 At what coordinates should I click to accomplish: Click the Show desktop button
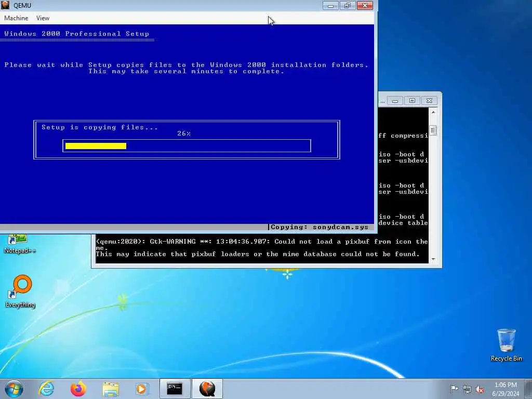click(528, 389)
